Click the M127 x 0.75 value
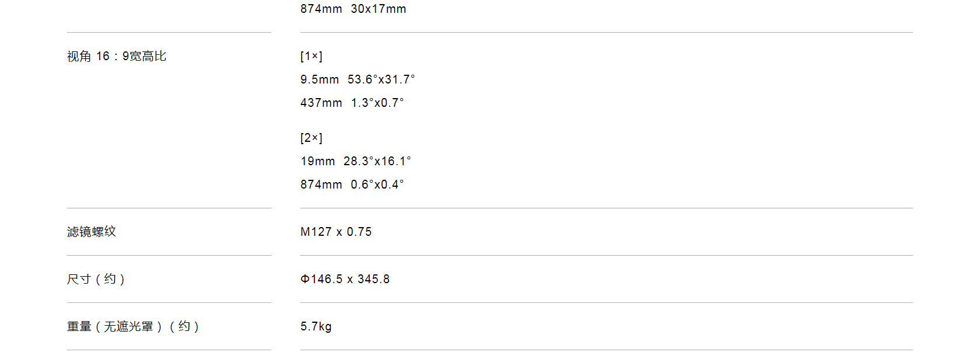The height and width of the screenshot is (359, 980). click(x=336, y=232)
